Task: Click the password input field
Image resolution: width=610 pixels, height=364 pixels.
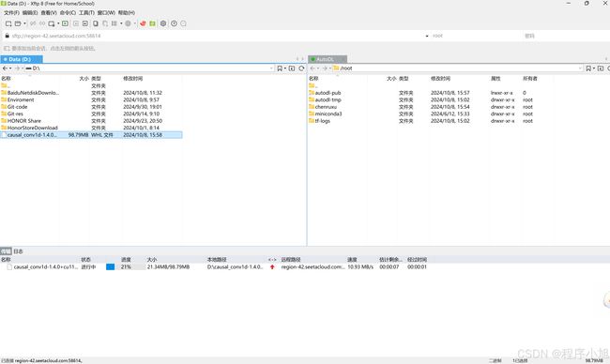Action: pyautogui.click(x=566, y=36)
